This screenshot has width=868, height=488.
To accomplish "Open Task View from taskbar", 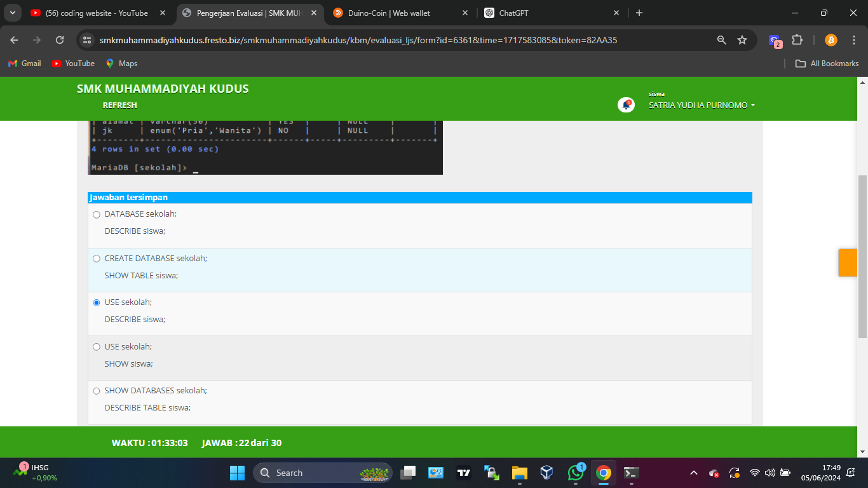I will (408, 473).
